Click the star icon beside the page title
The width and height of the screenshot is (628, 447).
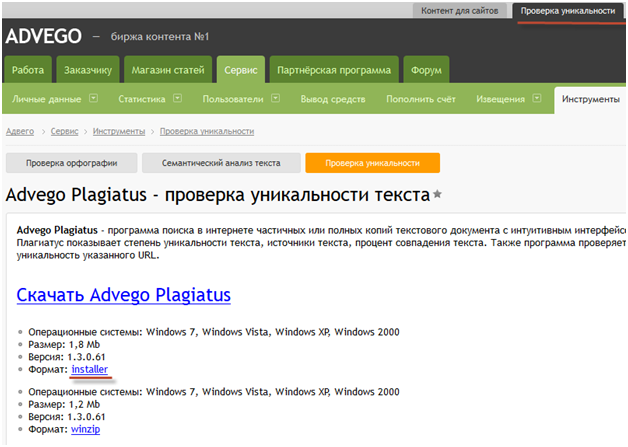click(x=437, y=194)
